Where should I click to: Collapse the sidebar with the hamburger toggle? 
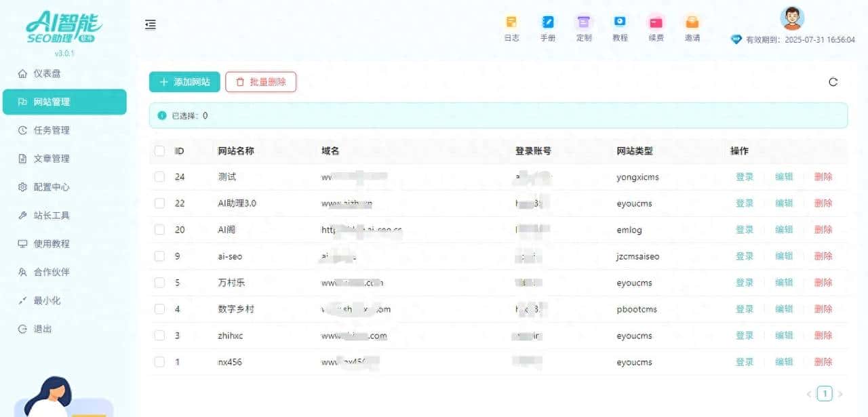(x=150, y=24)
